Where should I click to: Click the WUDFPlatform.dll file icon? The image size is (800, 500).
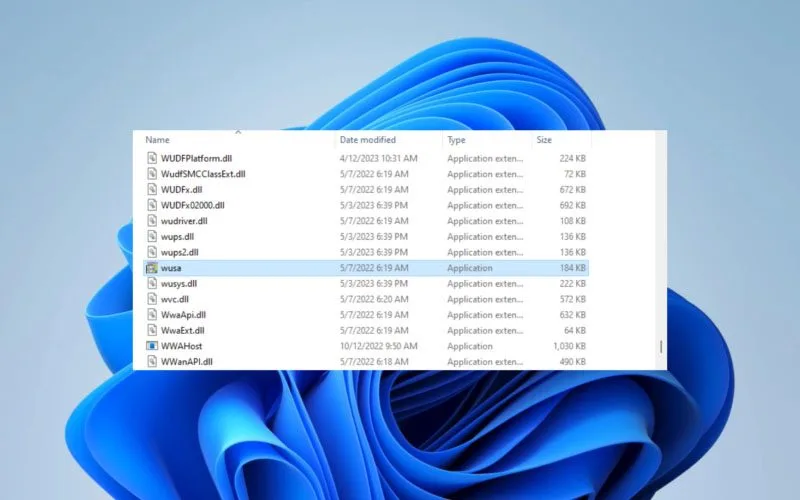click(x=152, y=158)
